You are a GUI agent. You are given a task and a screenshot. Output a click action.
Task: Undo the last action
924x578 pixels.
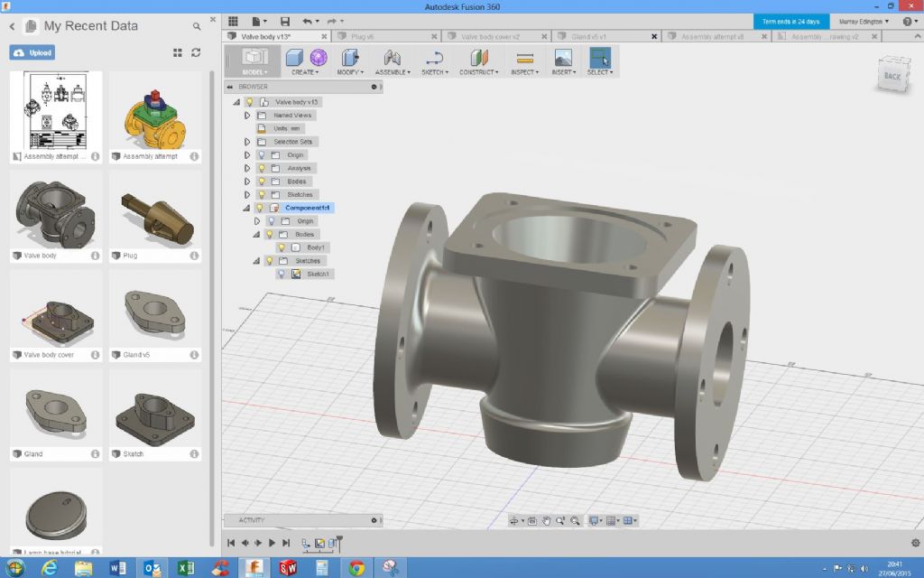pos(307,22)
